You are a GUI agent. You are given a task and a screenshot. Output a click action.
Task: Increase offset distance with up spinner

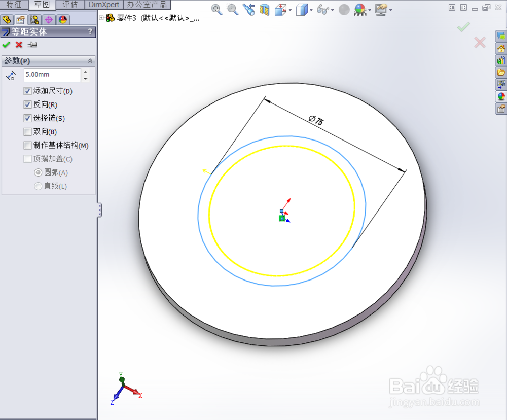[x=85, y=72]
